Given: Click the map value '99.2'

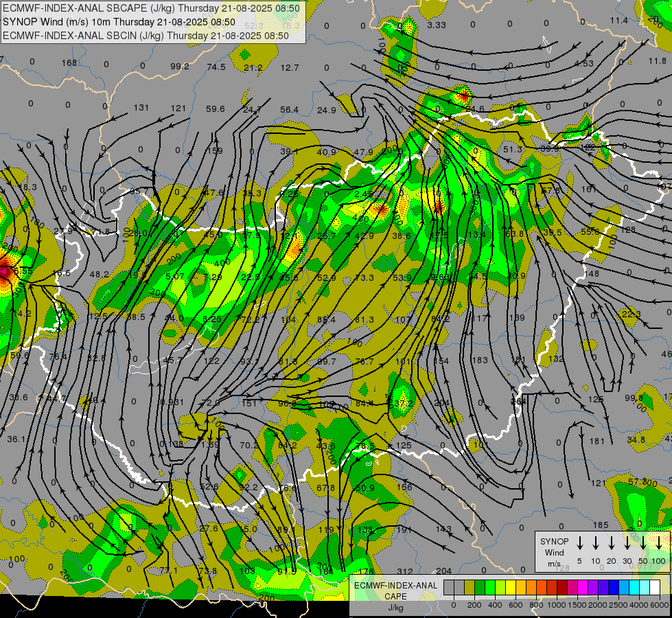Looking at the screenshot, I should pyautogui.click(x=180, y=67).
